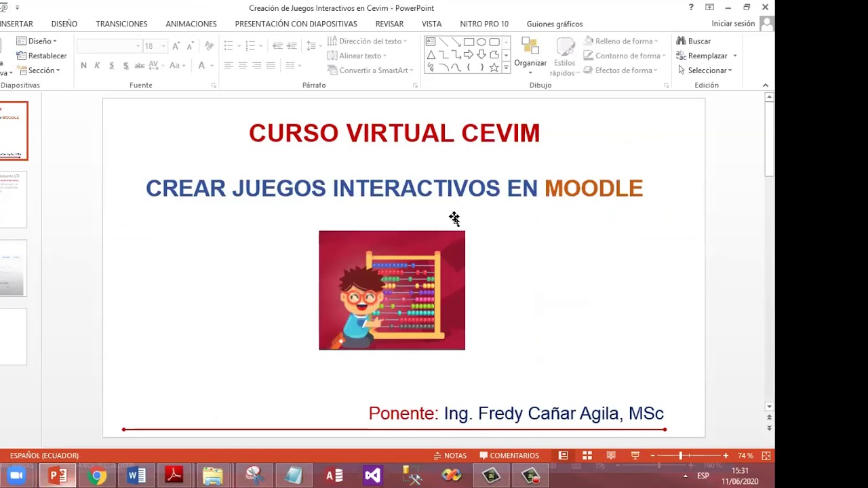Toggle underline formatting S button
868x488 pixels.
tap(111, 66)
